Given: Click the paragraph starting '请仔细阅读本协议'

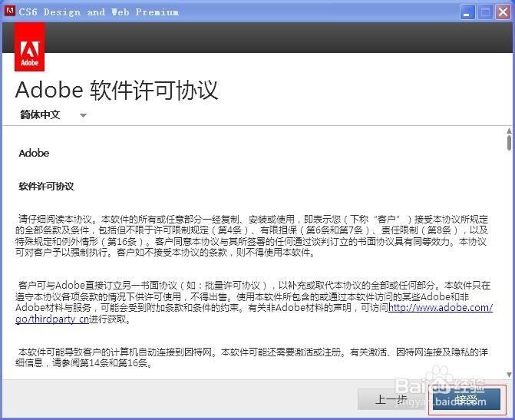Looking at the screenshot, I should click(x=252, y=236).
